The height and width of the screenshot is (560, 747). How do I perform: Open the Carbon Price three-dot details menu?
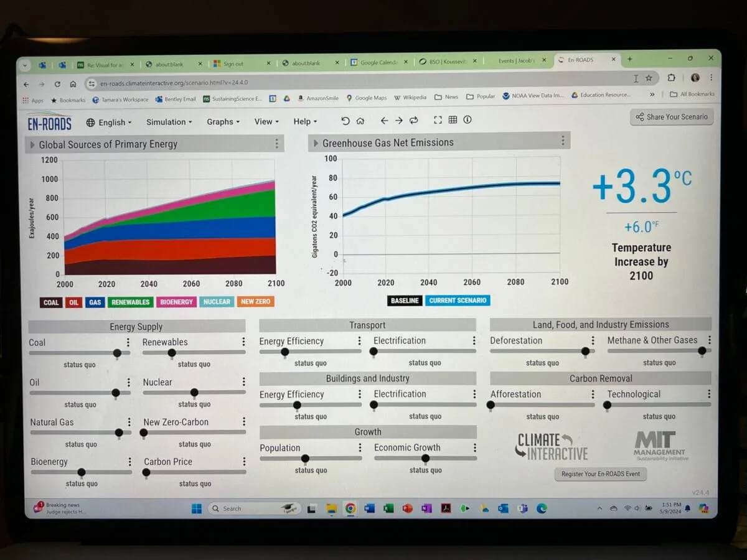click(x=244, y=461)
